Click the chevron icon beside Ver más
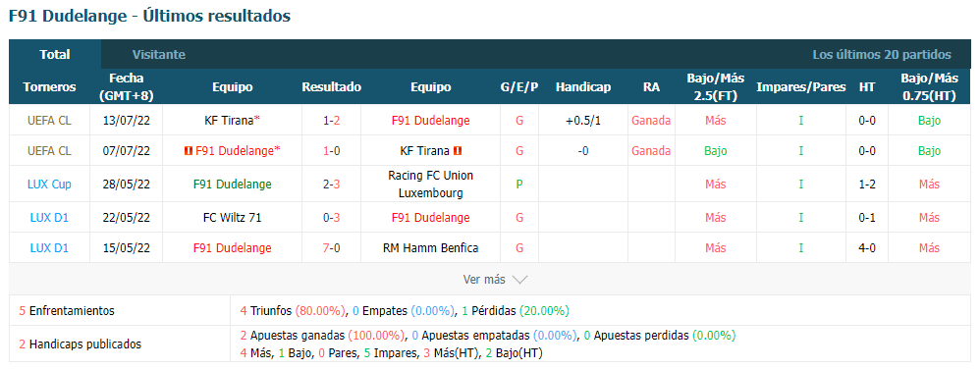The image size is (980, 370). point(520,280)
